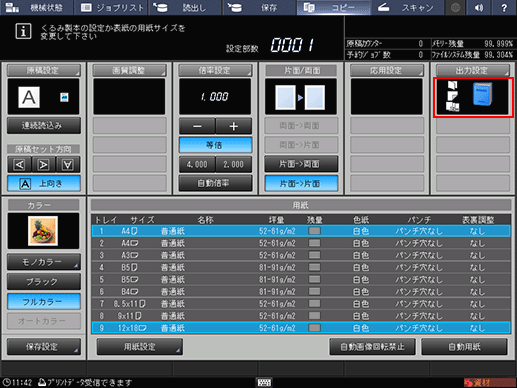Select upside-down original direction icon
The height and width of the screenshot is (388, 517).
coord(68,165)
